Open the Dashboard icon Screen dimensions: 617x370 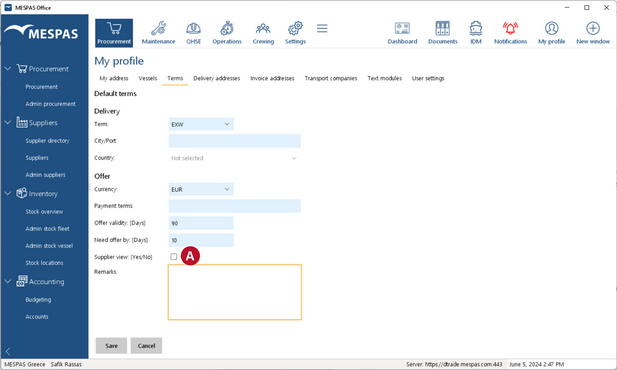[x=402, y=29]
